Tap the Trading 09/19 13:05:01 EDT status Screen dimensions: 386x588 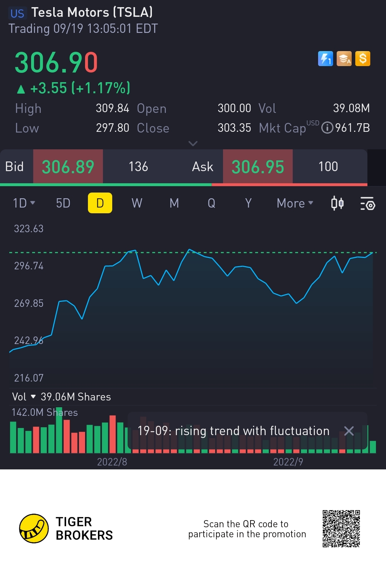pyautogui.click(x=83, y=29)
